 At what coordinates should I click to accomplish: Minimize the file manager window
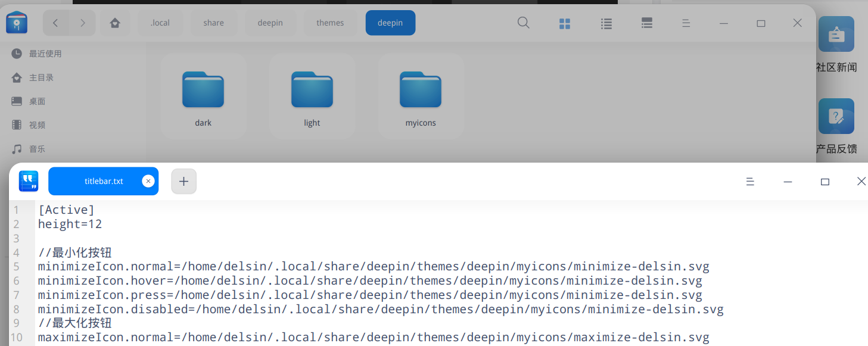click(x=724, y=23)
